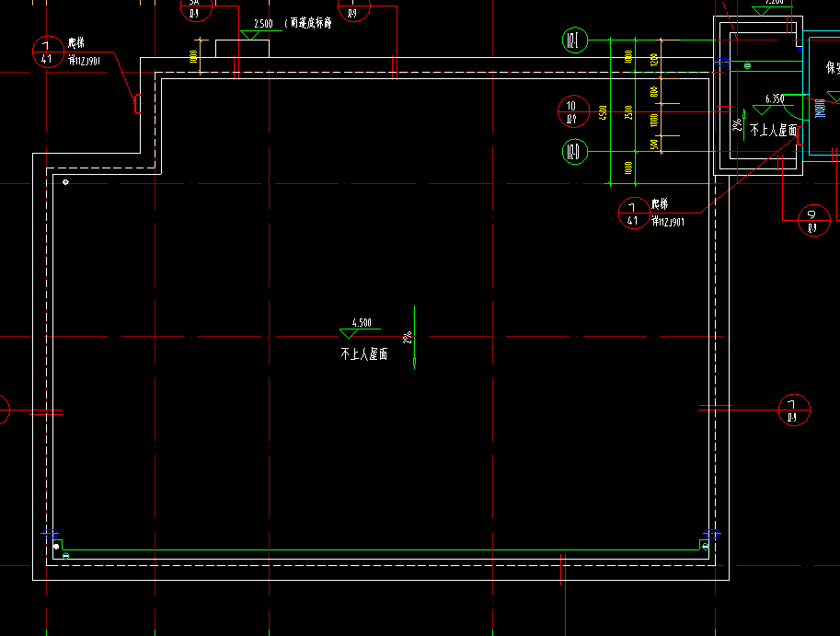Click the right-side 爬梯 label

[x=660, y=204]
